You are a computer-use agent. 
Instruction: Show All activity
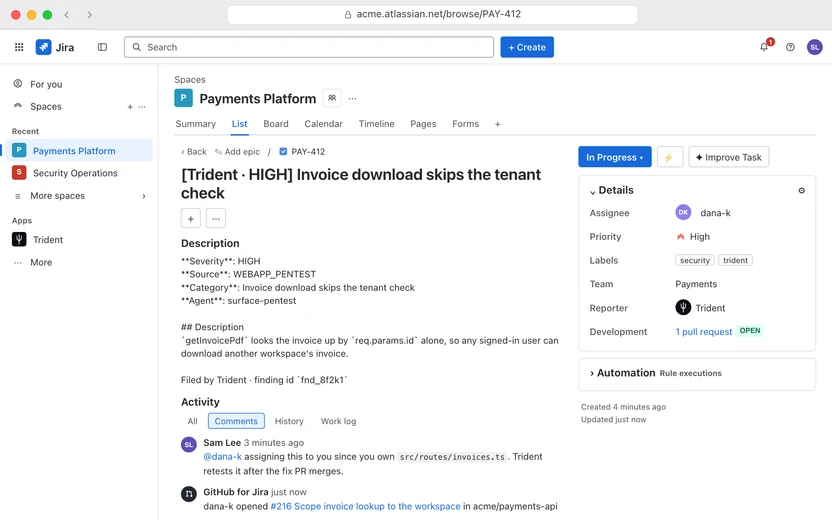pos(192,421)
